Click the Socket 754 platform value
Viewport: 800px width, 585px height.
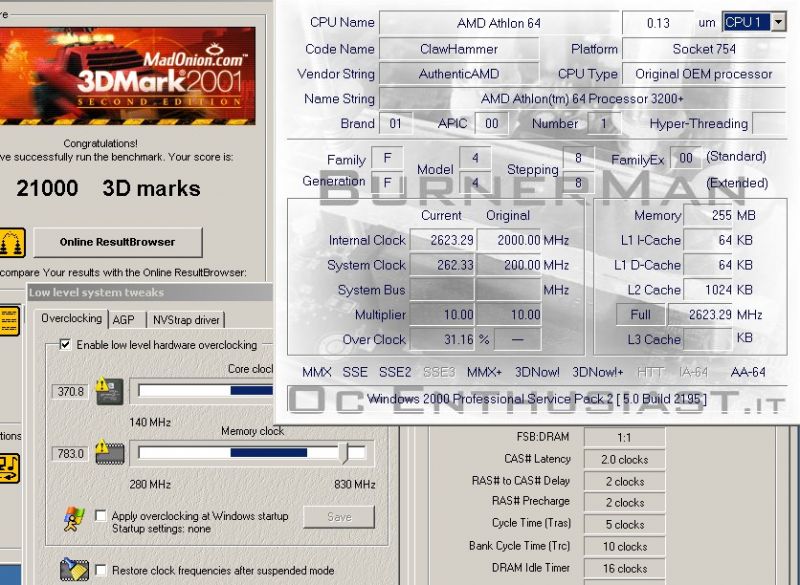704,49
